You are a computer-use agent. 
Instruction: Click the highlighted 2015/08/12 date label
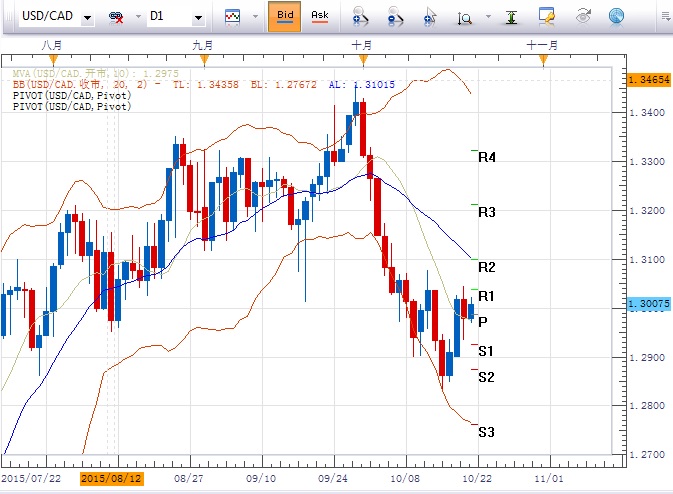pyautogui.click(x=112, y=479)
